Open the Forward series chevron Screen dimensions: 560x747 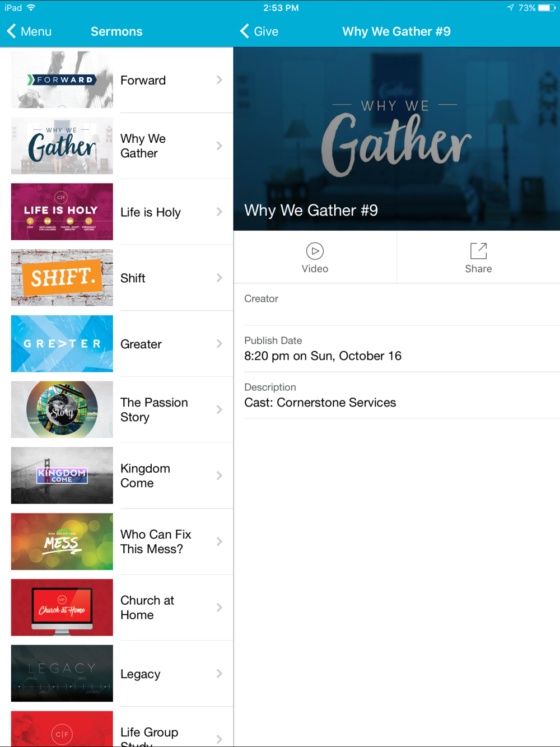point(220,80)
